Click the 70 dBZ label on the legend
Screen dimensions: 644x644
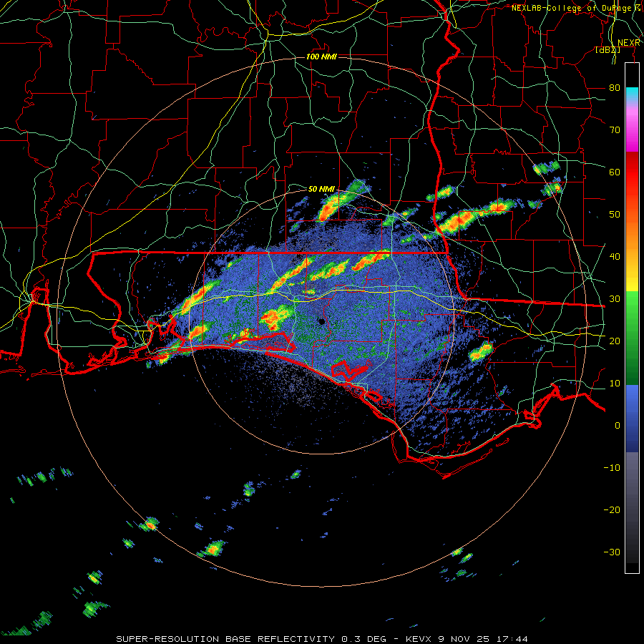[x=615, y=130]
